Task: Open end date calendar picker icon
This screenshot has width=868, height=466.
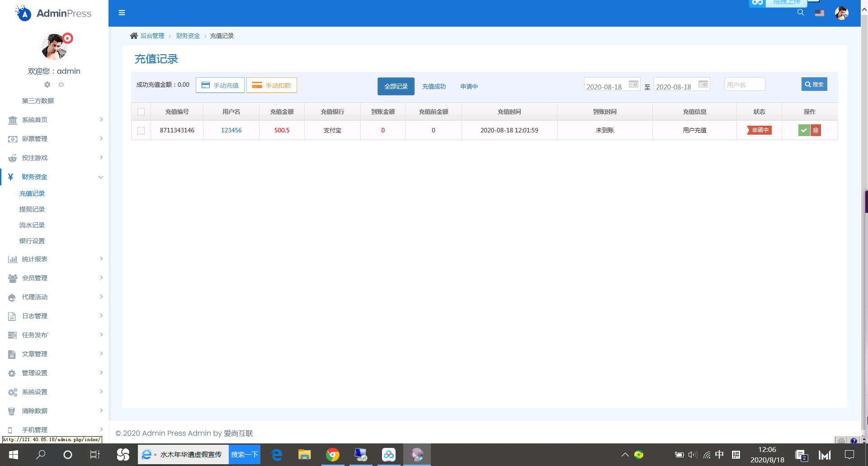Action: 703,85
